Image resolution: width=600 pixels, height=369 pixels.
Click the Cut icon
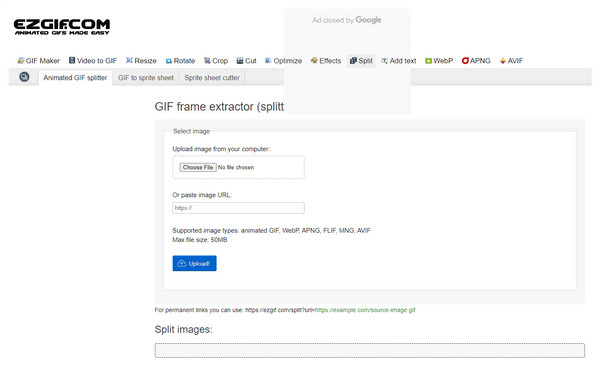click(x=240, y=61)
